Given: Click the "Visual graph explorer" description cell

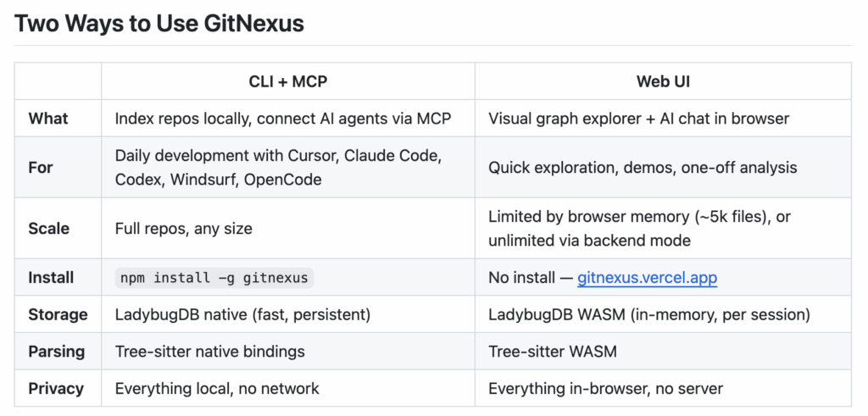Looking at the screenshot, I should pyautogui.click(x=638, y=119).
